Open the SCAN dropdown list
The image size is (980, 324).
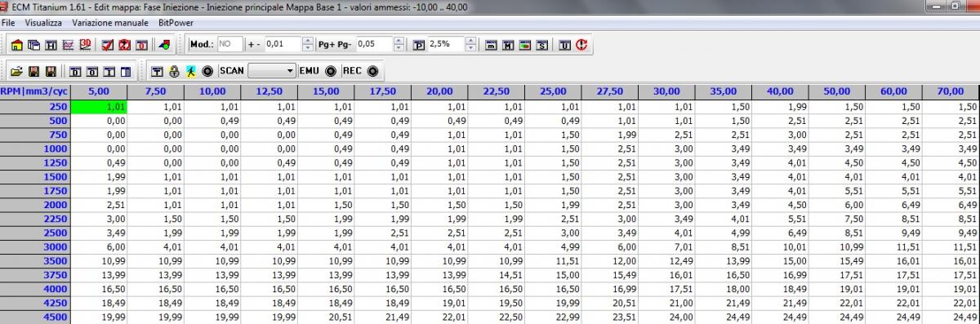coord(272,71)
